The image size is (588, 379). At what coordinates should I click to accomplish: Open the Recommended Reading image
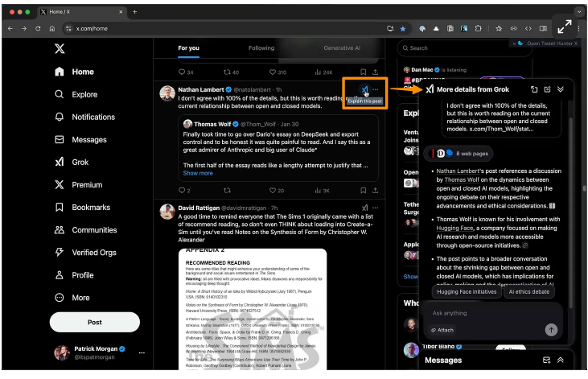pos(253,309)
